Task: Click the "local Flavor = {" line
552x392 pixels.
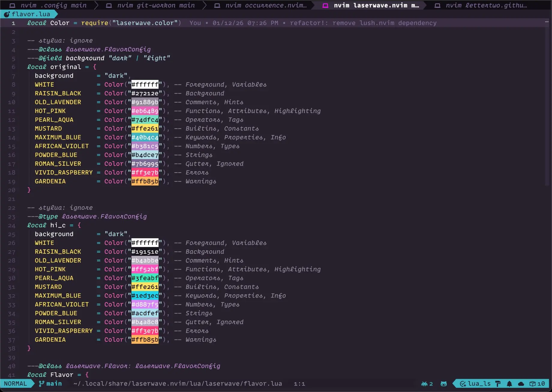Action: tap(58, 375)
